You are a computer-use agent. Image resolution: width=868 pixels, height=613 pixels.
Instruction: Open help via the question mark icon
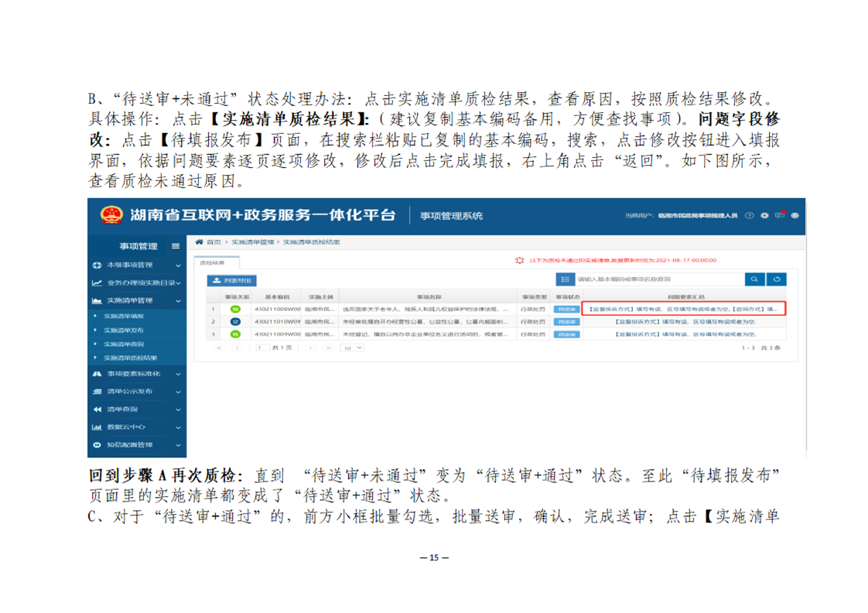tap(750, 216)
